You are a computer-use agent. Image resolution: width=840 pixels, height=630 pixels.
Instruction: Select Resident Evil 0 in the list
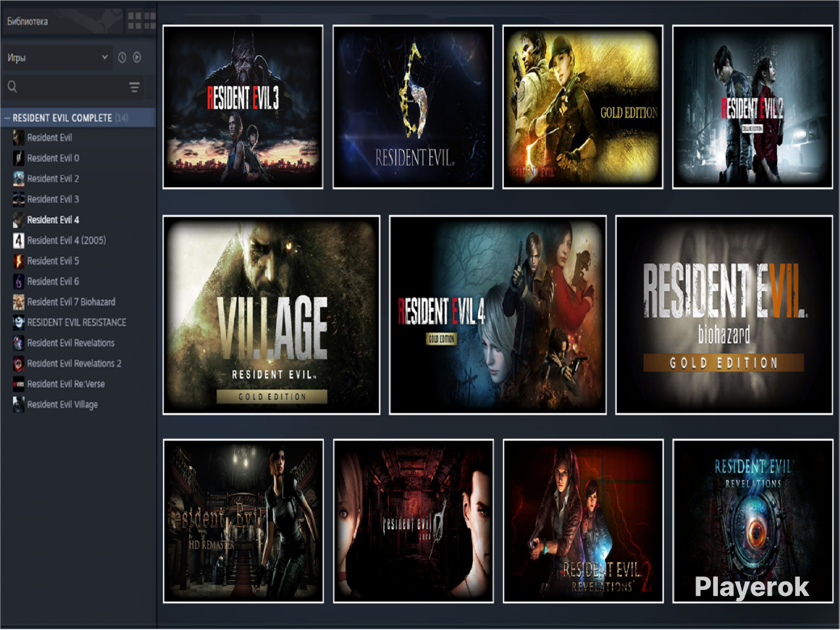coord(46,158)
